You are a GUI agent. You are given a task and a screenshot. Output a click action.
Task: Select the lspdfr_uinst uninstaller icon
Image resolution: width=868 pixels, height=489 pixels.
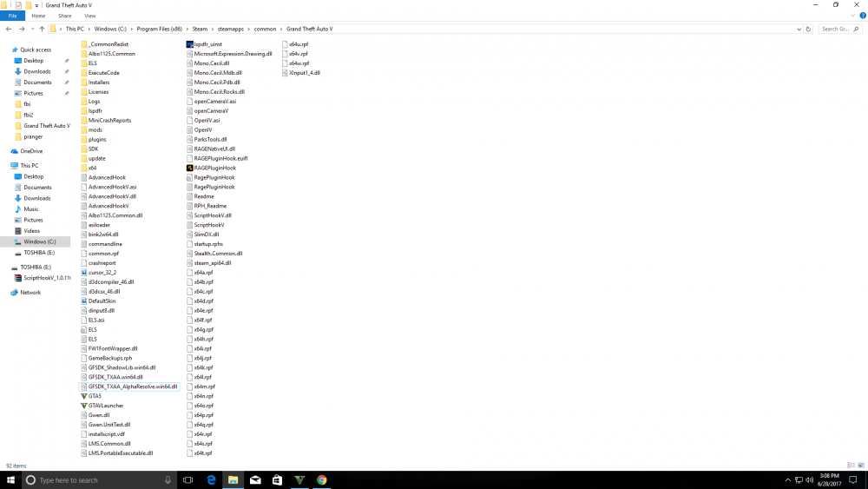189,44
